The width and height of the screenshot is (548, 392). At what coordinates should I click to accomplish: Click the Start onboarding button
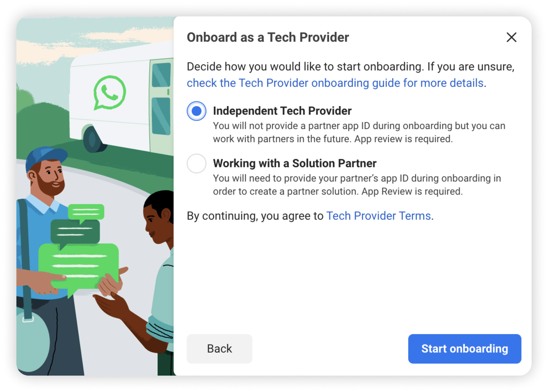point(464,349)
